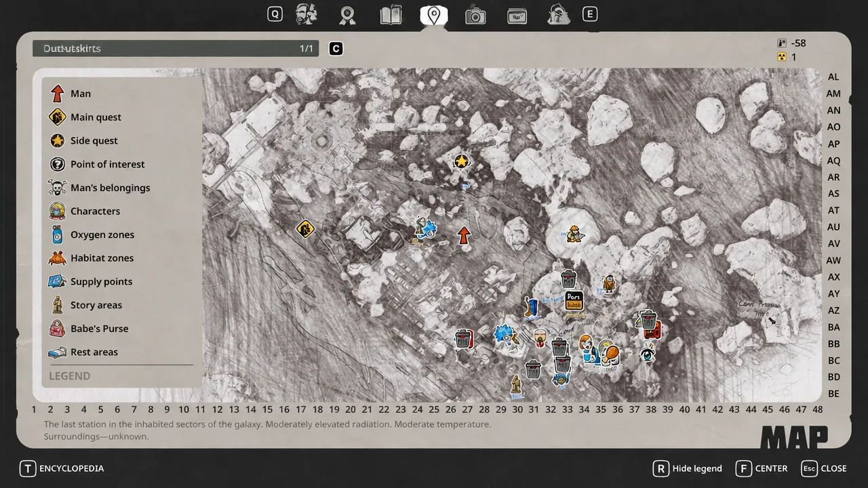The height and width of the screenshot is (488, 868).
Task: Click the 'Babe's Purse' legend label
Action: tap(99, 329)
